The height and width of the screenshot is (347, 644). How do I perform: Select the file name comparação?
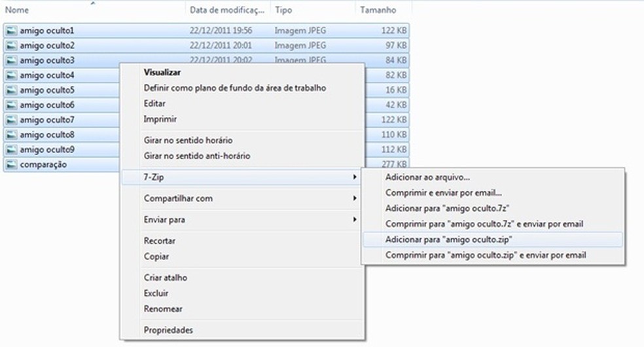(x=43, y=165)
